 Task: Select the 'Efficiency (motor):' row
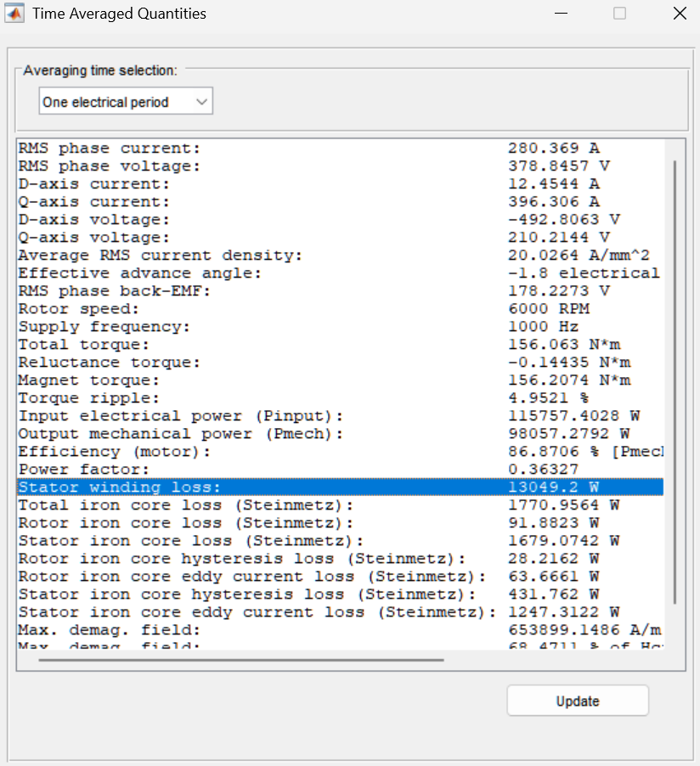(x=340, y=452)
